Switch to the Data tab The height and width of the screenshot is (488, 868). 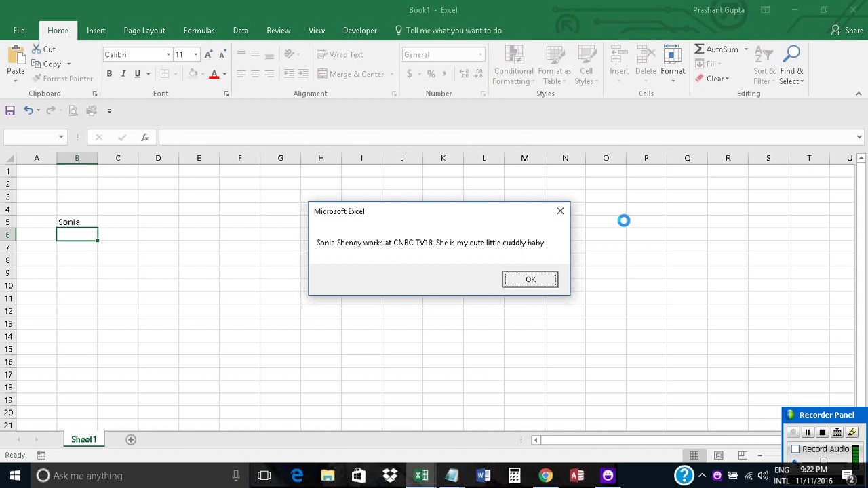pyautogui.click(x=241, y=30)
